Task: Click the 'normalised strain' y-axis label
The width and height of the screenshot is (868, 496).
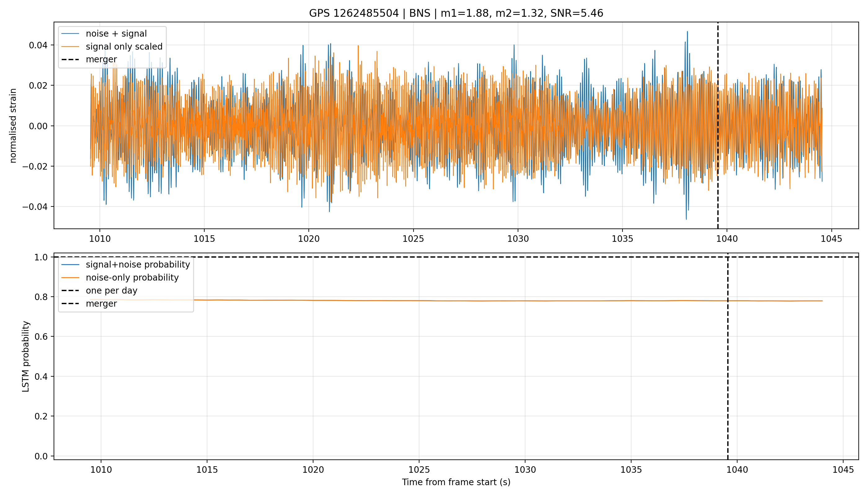Action: [x=13, y=126]
